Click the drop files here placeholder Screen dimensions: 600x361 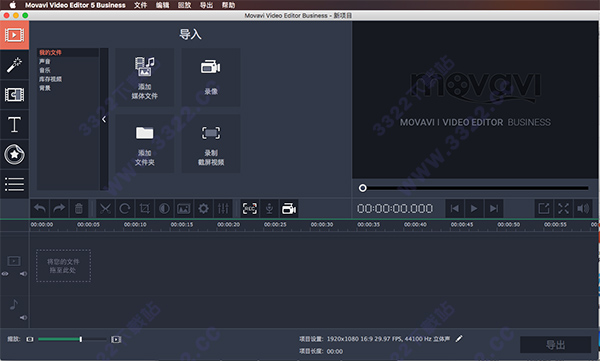[64, 266]
